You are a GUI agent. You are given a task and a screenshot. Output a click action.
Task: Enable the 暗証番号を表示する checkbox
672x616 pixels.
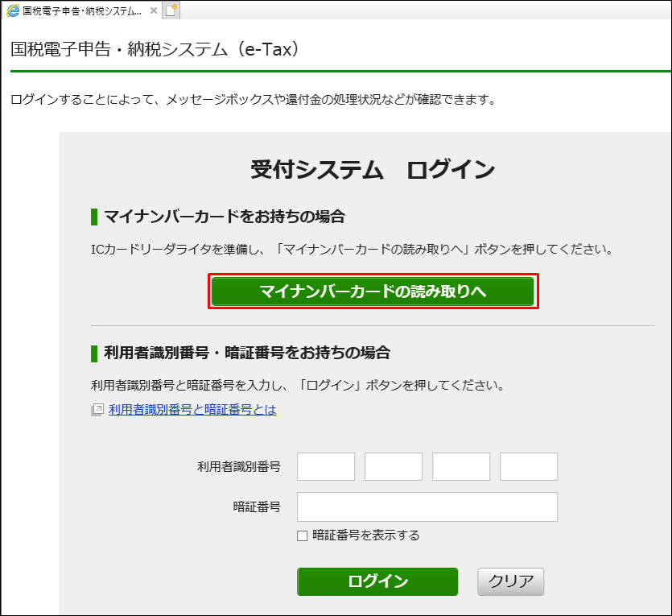pyautogui.click(x=302, y=535)
